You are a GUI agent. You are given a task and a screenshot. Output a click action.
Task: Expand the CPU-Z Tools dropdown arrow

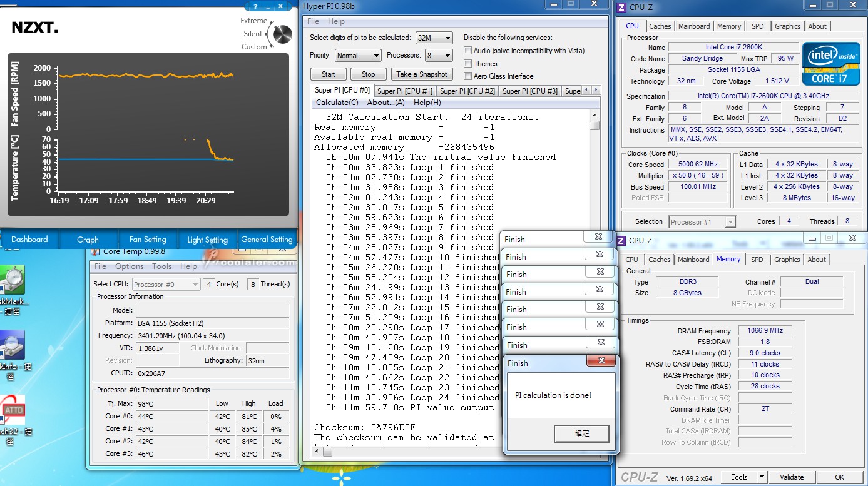click(x=762, y=477)
